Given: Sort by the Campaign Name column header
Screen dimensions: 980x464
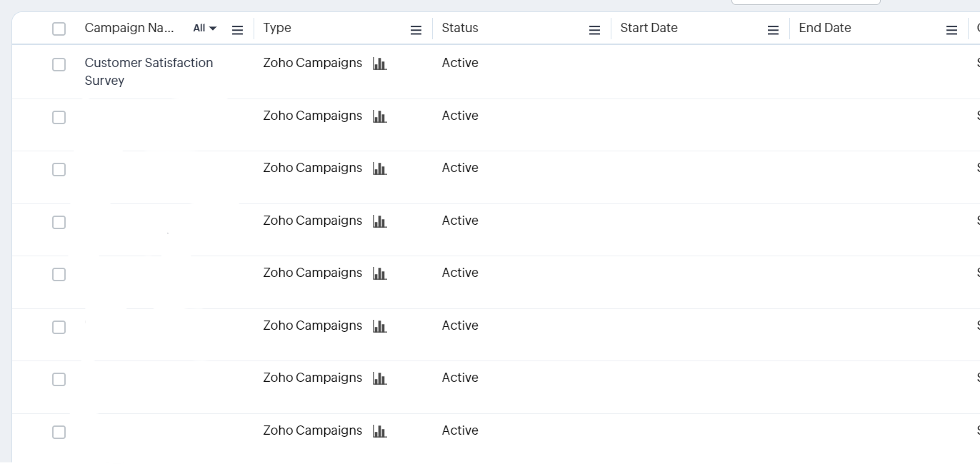Looking at the screenshot, I should click(129, 28).
